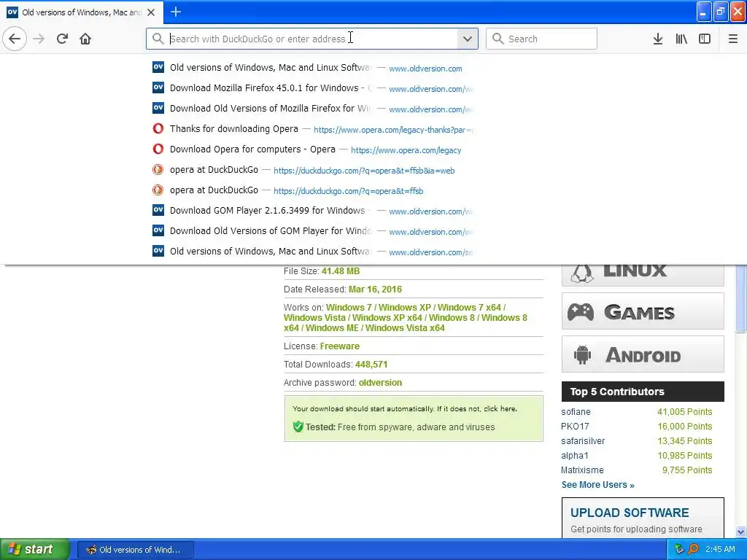Open contributor alpha1 profile
Viewport: 747px width, 560px height.
click(575, 456)
